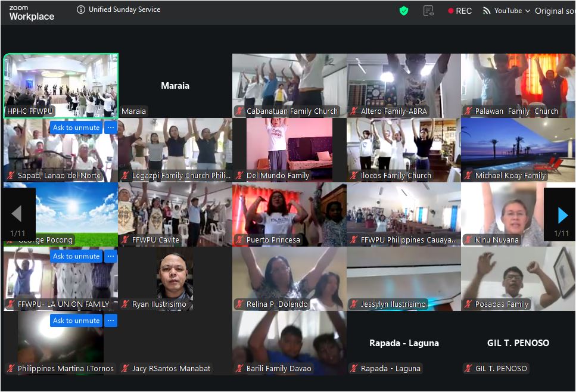Click the Jacy RSantos Manabat name label
This screenshot has height=392, width=576.
[171, 369]
